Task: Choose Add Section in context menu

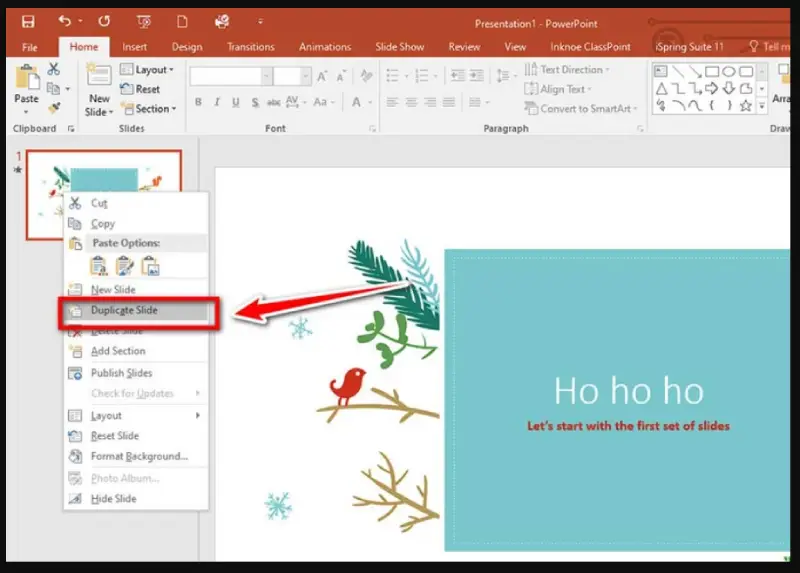Action: [136, 351]
